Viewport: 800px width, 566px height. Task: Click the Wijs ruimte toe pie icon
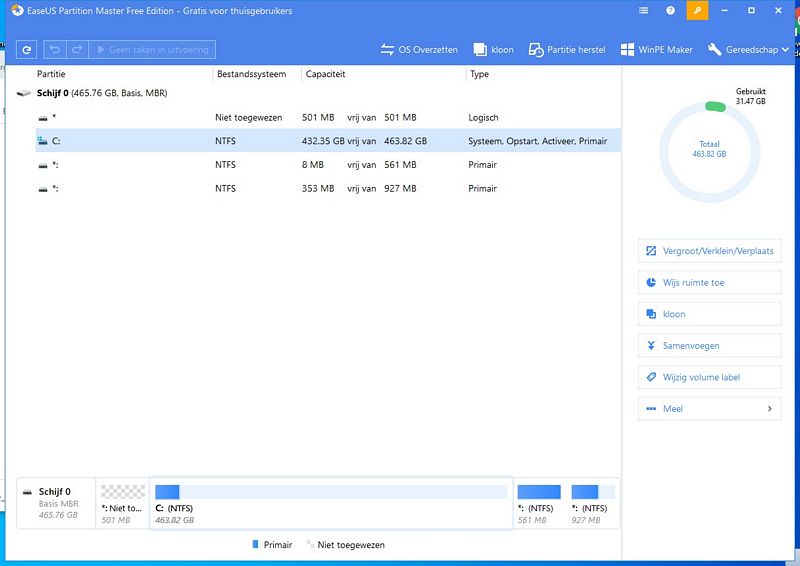(x=651, y=282)
